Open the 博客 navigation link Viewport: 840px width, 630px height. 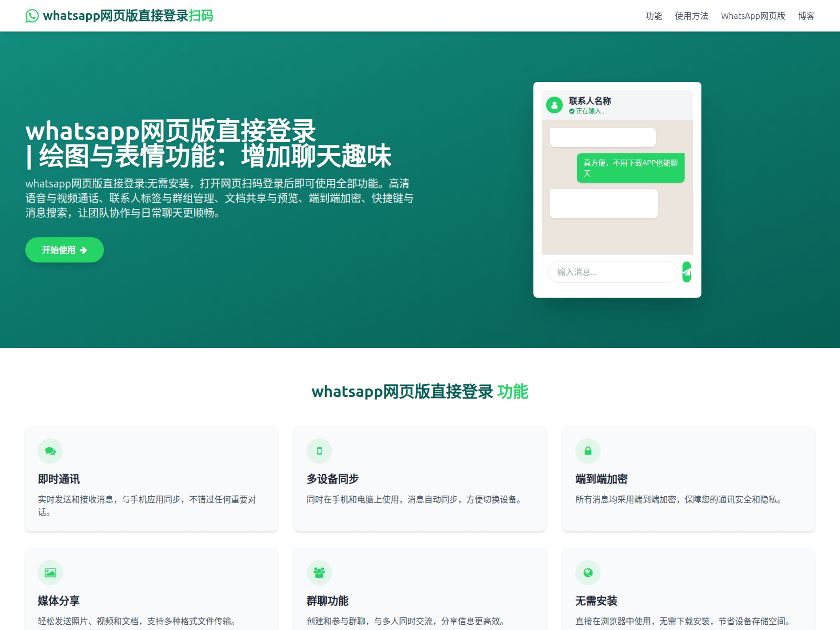pos(806,16)
